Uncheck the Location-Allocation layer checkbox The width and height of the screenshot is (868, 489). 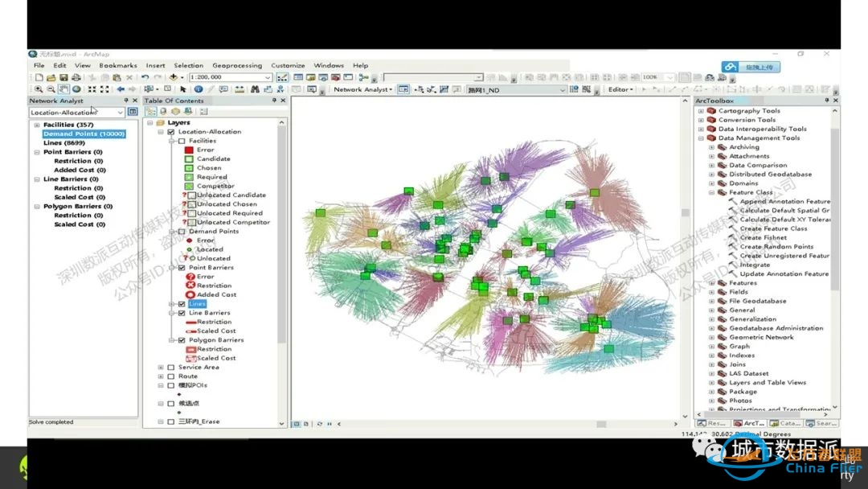170,132
